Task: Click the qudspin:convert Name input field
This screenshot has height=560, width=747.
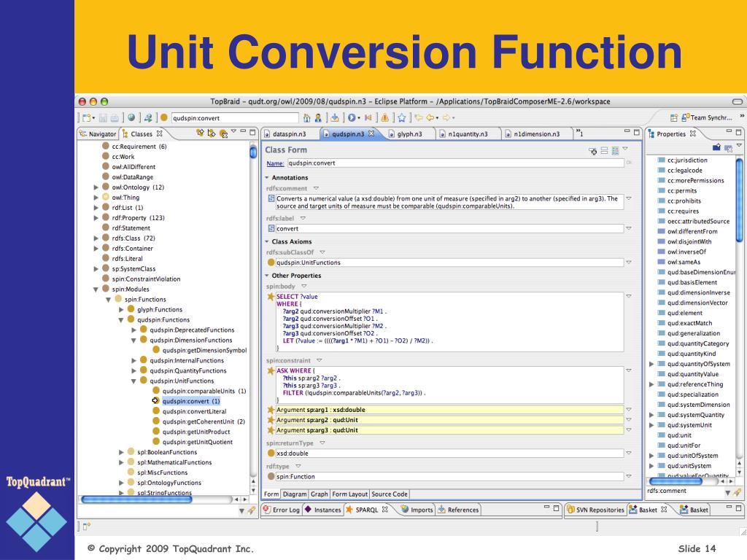Action: [455, 163]
